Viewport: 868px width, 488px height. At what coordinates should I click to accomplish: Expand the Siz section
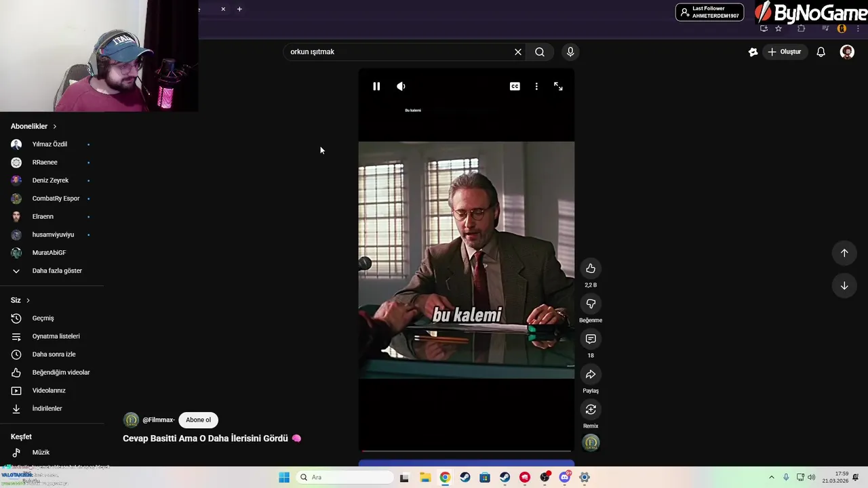click(20, 300)
